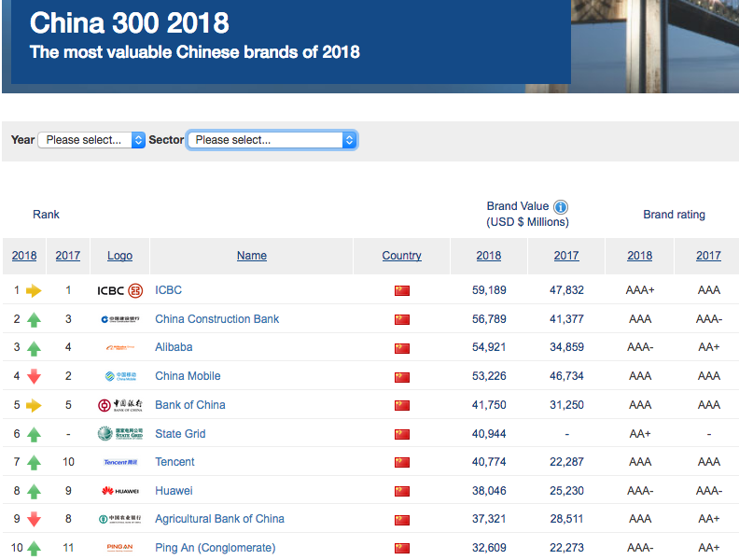Viewport: 739px width, 560px height.
Task: Click the 56,789 brand value cell
Action: (489, 319)
